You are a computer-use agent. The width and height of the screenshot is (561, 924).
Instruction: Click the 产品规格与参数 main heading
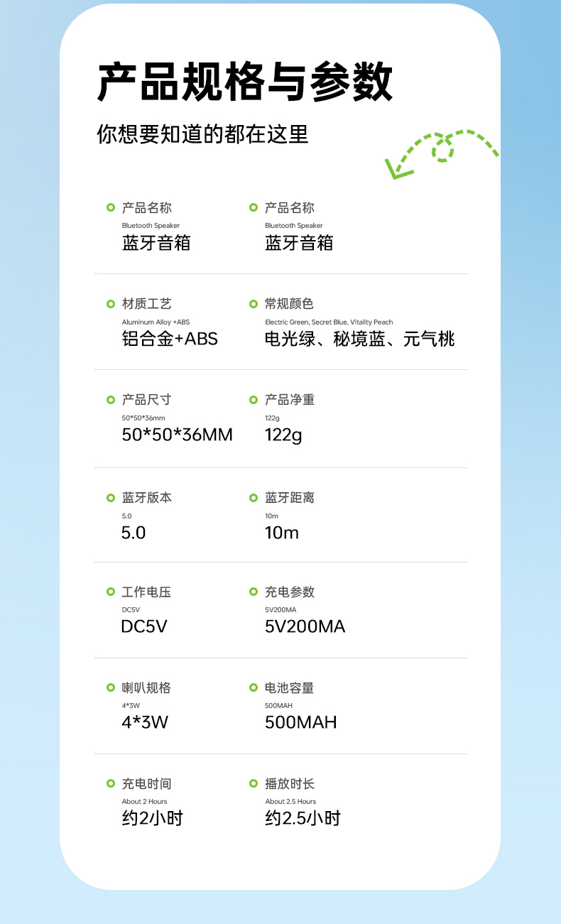tap(244, 82)
